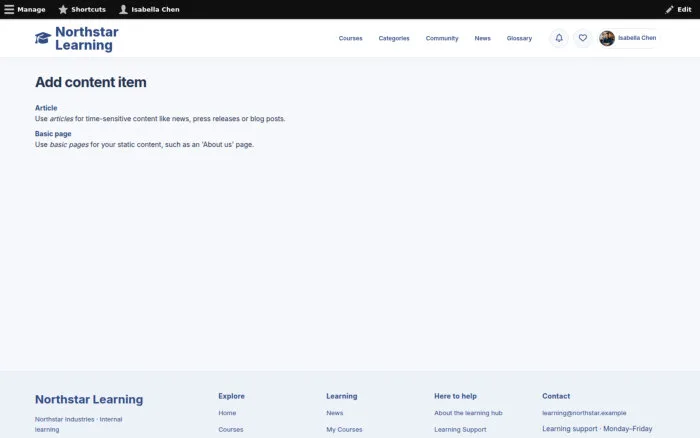Select the Basic page content type link
This screenshot has height=438, width=700.
53,134
